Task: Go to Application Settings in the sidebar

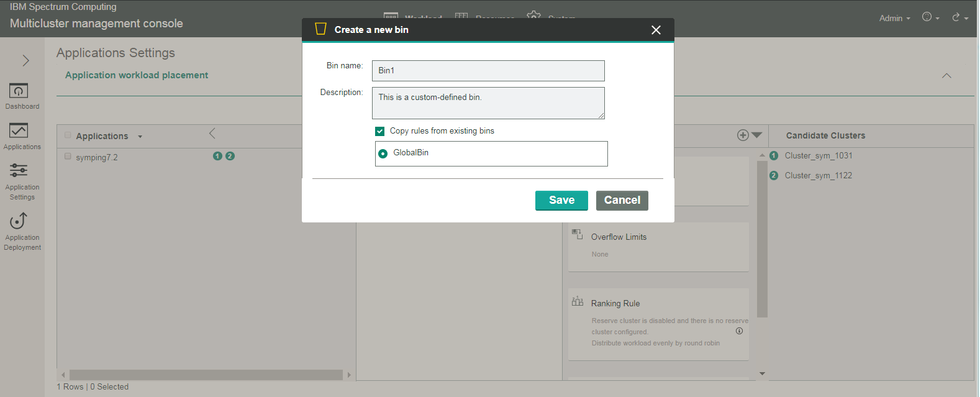Action: (x=22, y=182)
